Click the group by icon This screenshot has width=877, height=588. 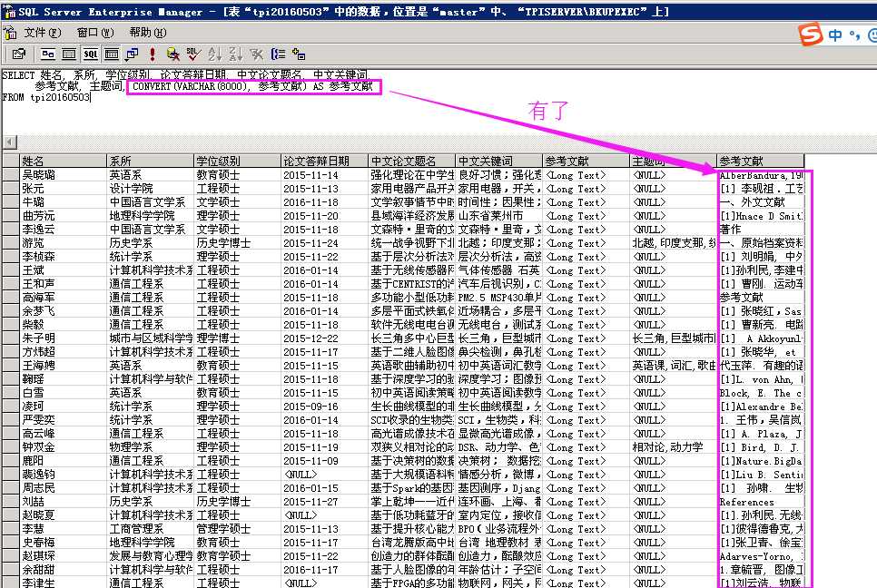tap(278, 54)
